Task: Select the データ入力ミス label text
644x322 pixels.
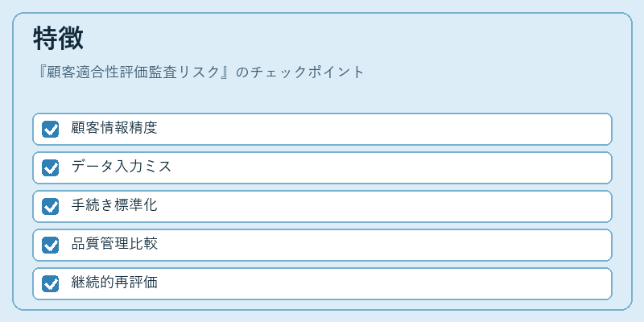Action: pos(122,167)
